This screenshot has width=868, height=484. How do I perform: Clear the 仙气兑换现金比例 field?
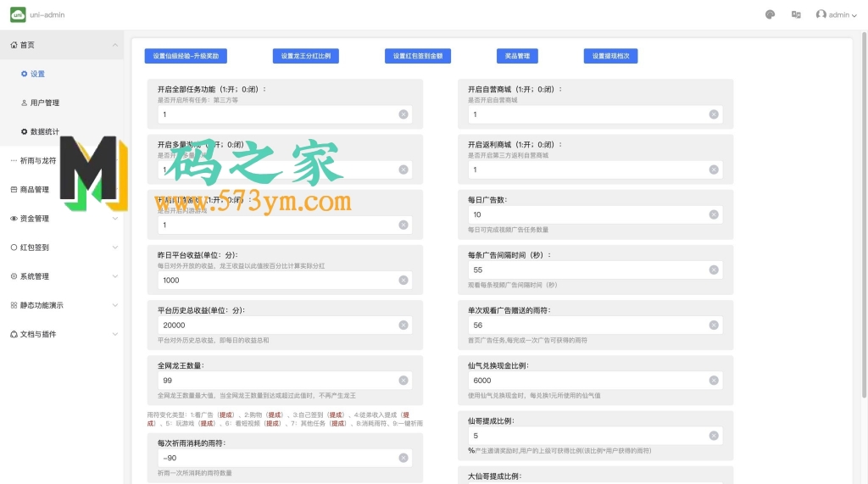[x=714, y=381]
